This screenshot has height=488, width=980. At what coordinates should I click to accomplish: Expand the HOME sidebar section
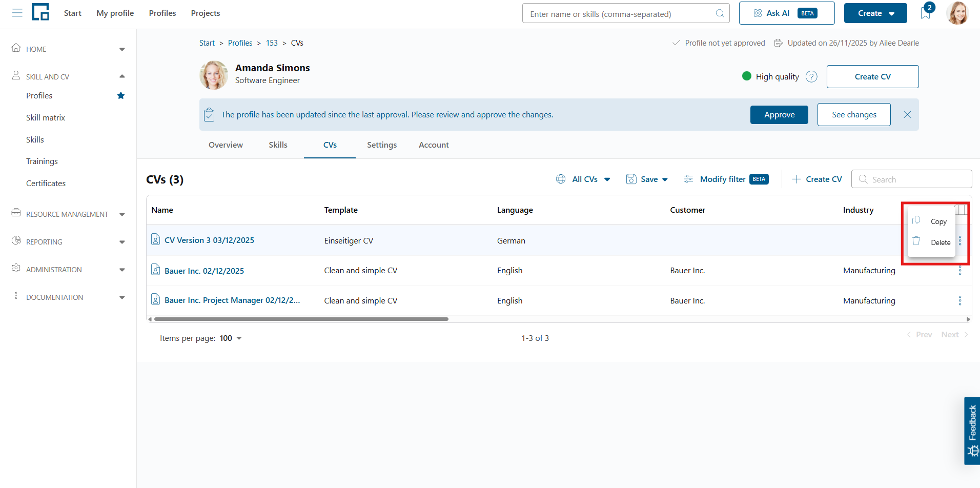click(122, 49)
